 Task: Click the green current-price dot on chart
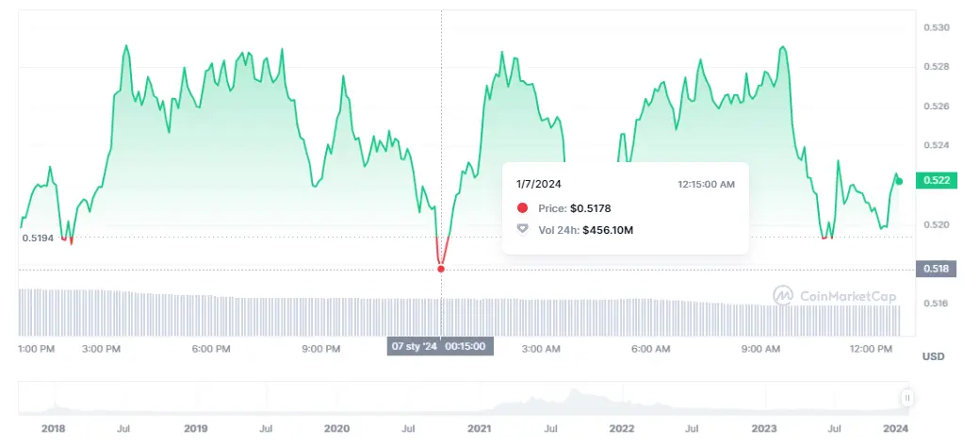[899, 181]
